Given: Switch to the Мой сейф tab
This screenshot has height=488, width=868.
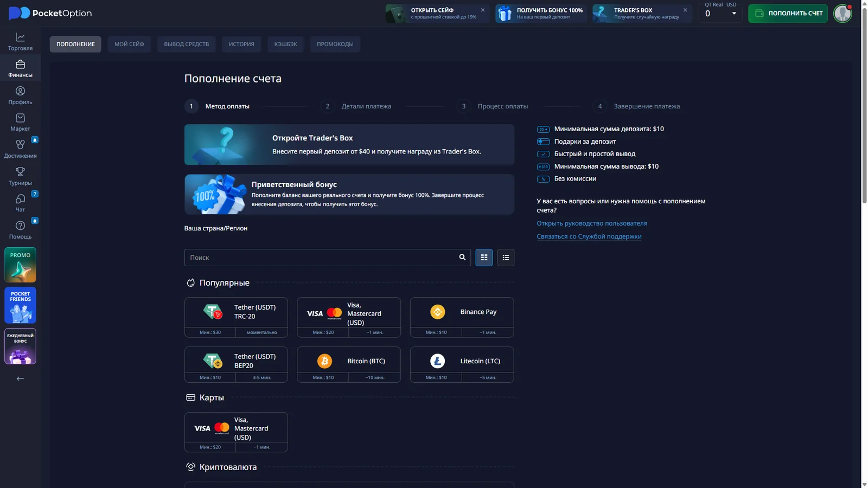Looking at the screenshot, I should [129, 44].
